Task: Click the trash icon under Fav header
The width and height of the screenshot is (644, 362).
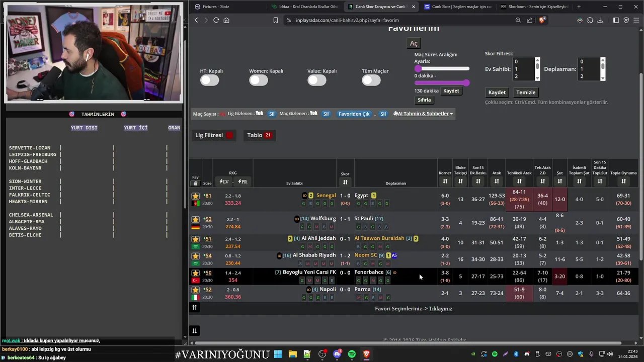Action: [x=195, y=183]
